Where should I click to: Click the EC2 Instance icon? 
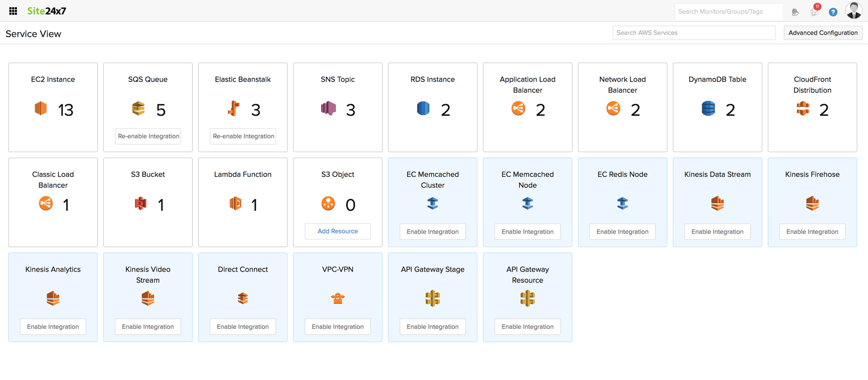41,109
